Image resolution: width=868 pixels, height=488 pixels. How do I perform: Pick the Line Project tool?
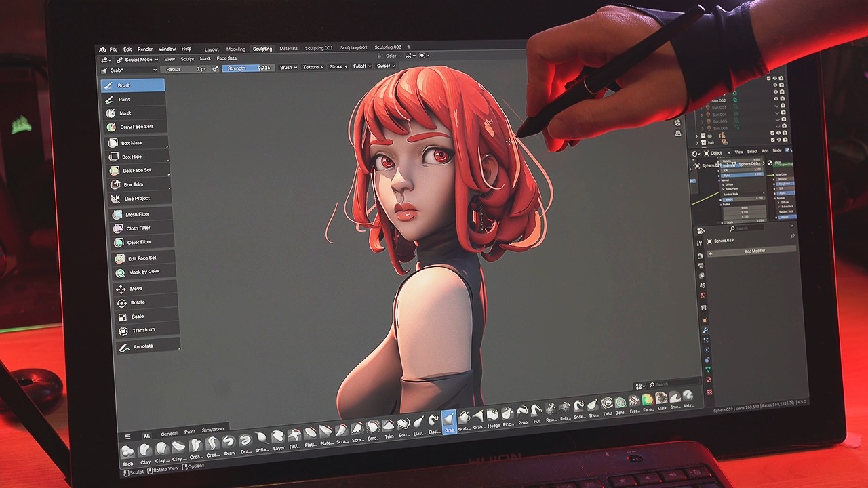pos(139,199)
